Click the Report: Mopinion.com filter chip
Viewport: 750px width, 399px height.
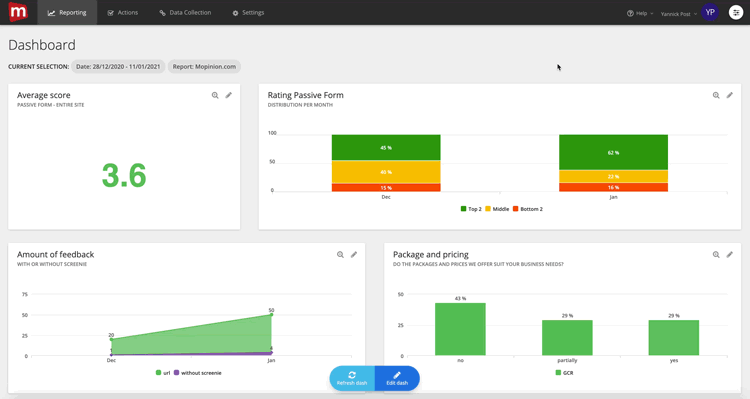pos(204,66)
